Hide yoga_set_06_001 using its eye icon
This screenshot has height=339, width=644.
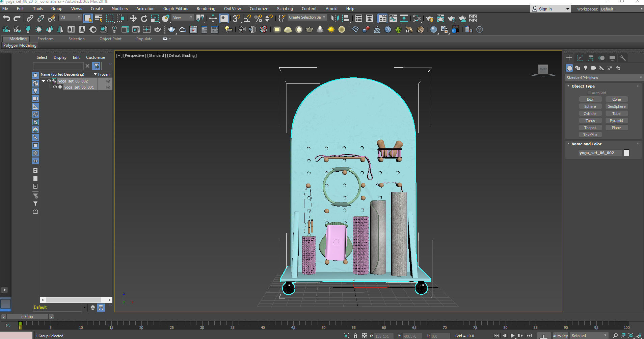pyautogui.click(x=55, y=87)
